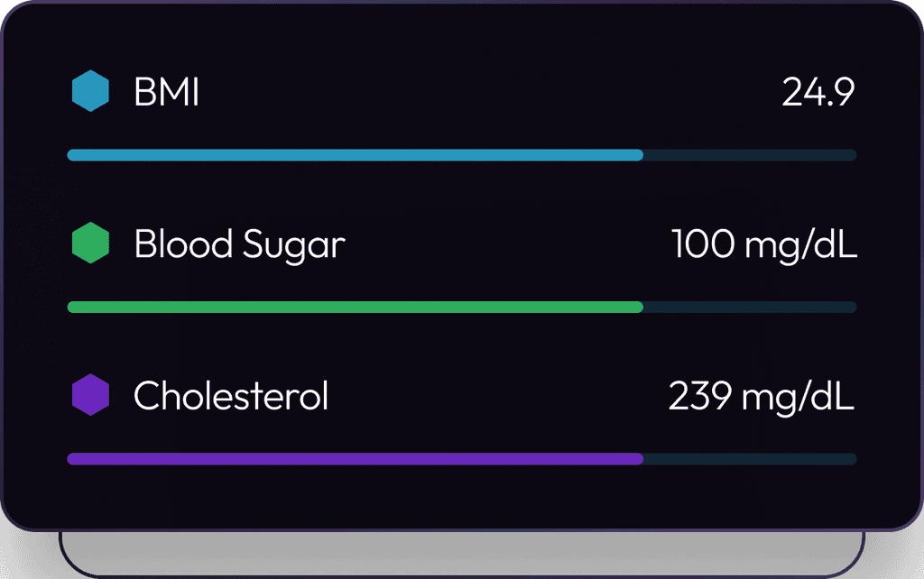Click unfilled dark part of Blood Sugar bar
This screenshot has height=579, width=924.
[749, 307]
